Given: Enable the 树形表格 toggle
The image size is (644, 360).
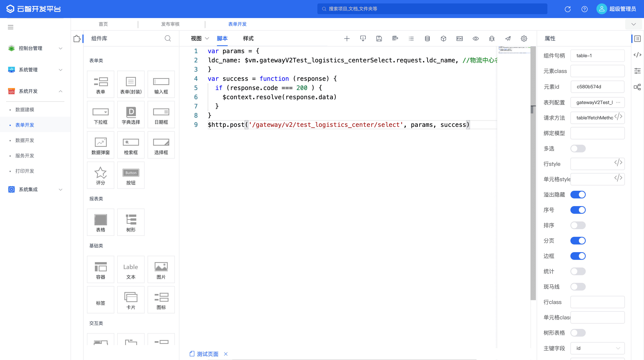Looking at the screenshot, I should pyautogui.click(x=578, y=333).
